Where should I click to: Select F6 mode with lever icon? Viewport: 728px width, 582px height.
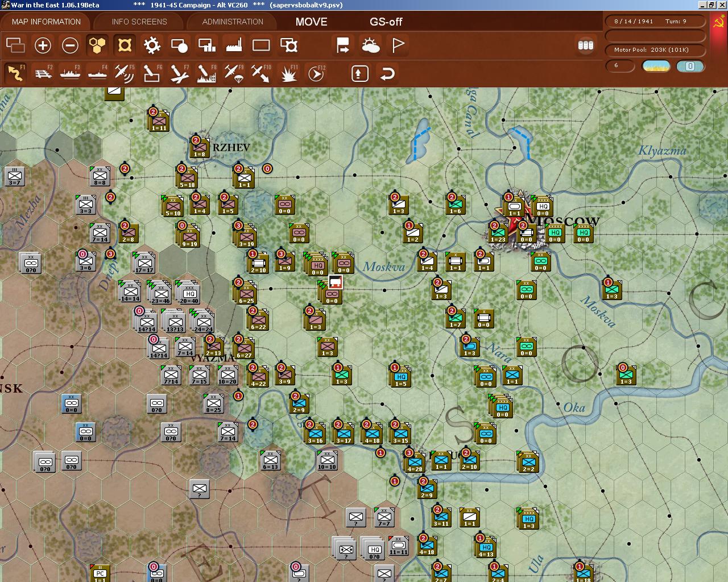click(152, 73)
